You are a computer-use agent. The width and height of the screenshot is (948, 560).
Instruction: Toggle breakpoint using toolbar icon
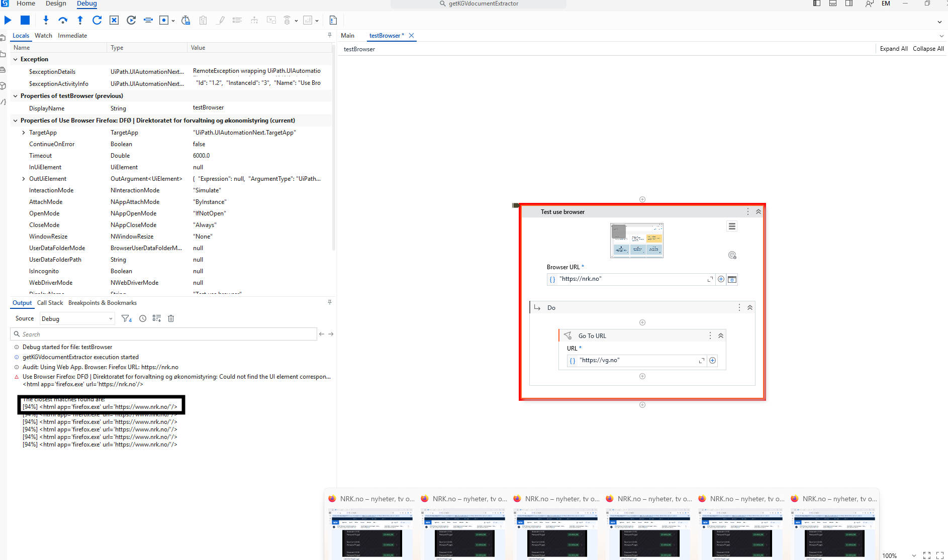163,20
